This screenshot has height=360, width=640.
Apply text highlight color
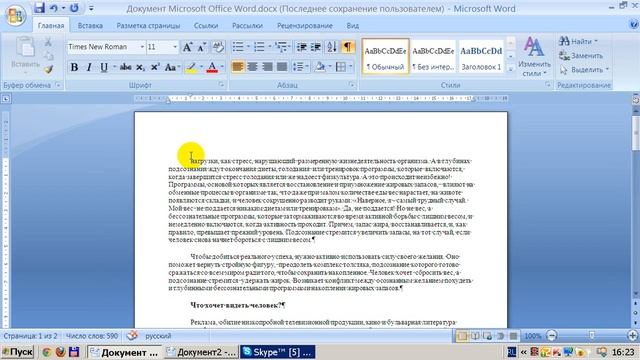click(191, 67)
